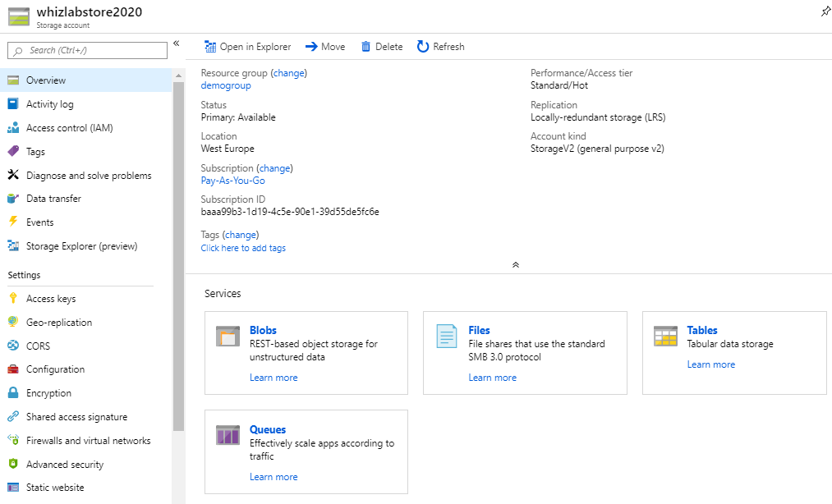Open the Tables service title link
The width and height of the screenshot is (832, 504).
[x=702, y=330]
